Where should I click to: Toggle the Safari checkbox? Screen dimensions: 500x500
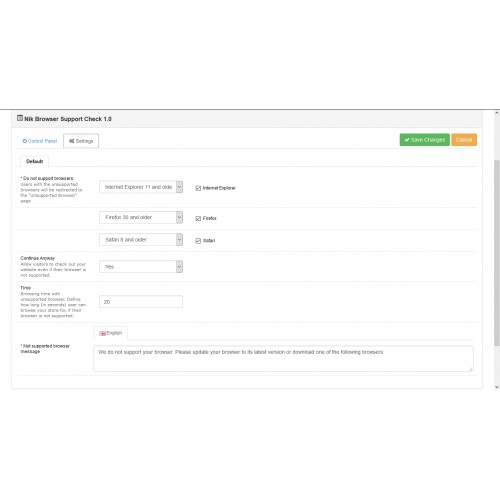[x=198, y=241]
